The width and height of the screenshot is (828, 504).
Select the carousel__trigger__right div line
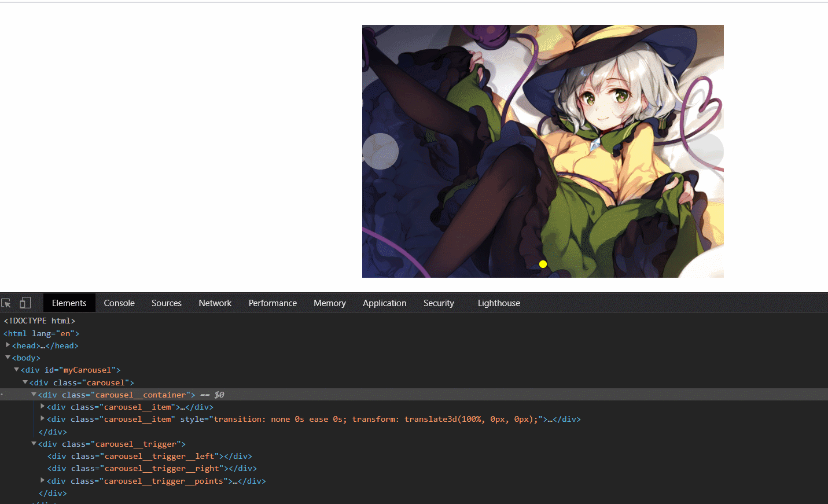pyautogui.click(x=152, y=468)
